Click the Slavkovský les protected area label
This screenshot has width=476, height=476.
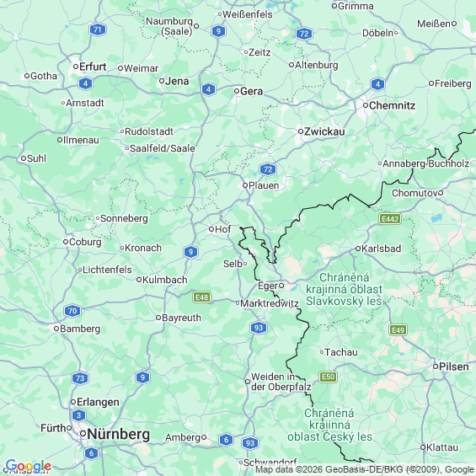point(344,289)
